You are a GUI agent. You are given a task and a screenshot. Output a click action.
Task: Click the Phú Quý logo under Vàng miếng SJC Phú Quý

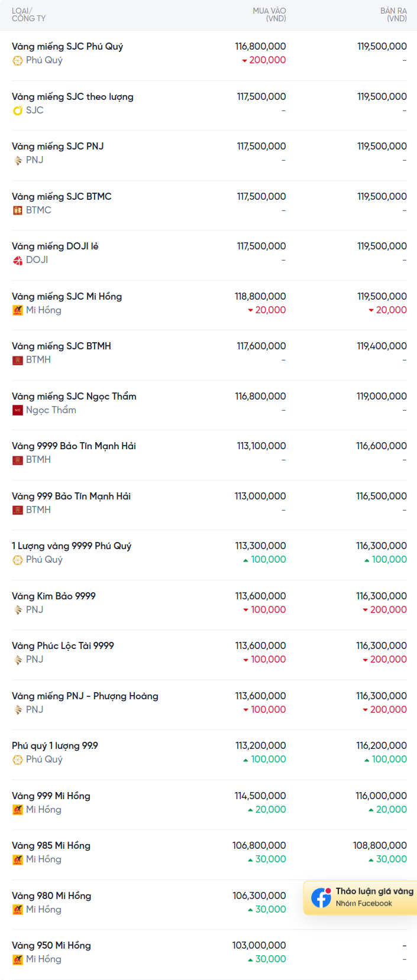pos(18,60)
